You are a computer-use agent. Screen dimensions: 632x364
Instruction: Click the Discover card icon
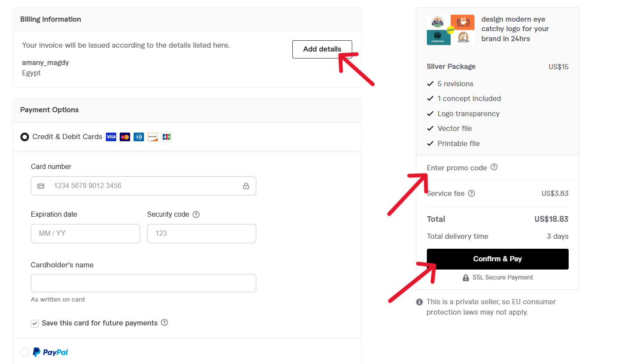tap(153, 137)
